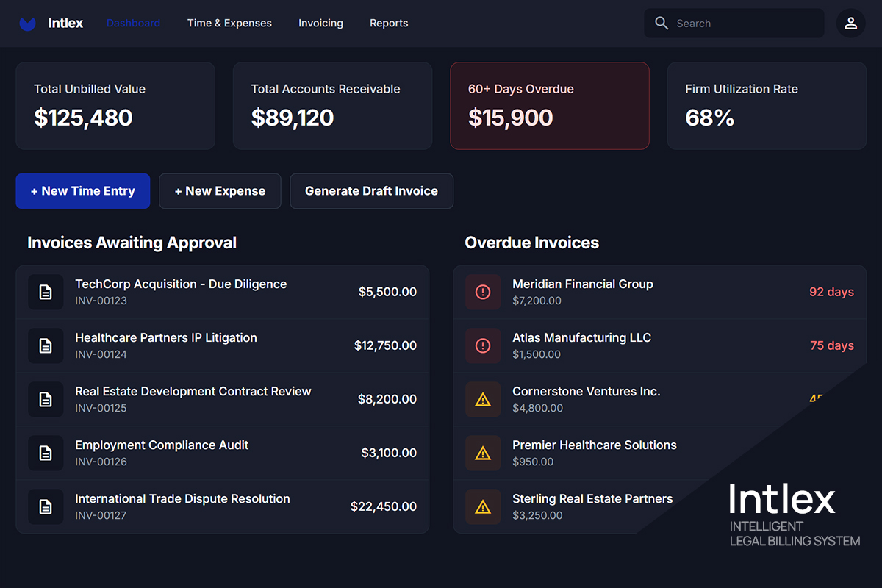
Task: Click the red alert icon for Atlas Manufacturing LLC
Action: pos(483,345)
